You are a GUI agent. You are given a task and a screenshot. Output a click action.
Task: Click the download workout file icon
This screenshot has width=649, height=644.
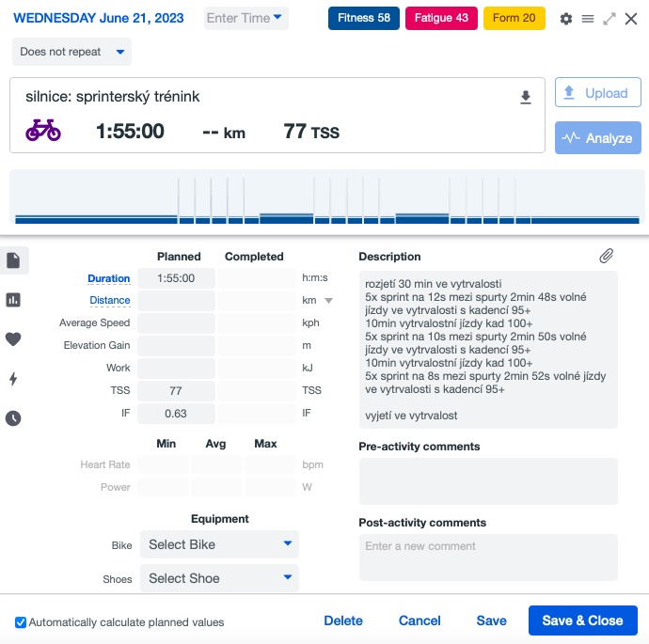525,97
